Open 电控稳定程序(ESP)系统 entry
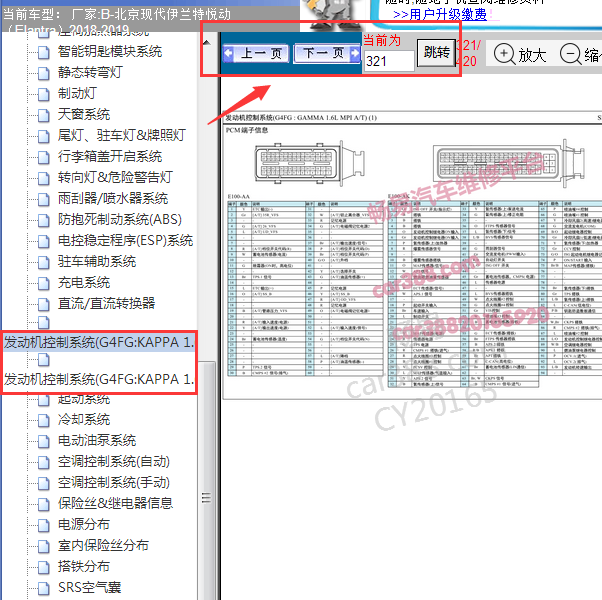This screenshot has height=600, width=602. 125,241
